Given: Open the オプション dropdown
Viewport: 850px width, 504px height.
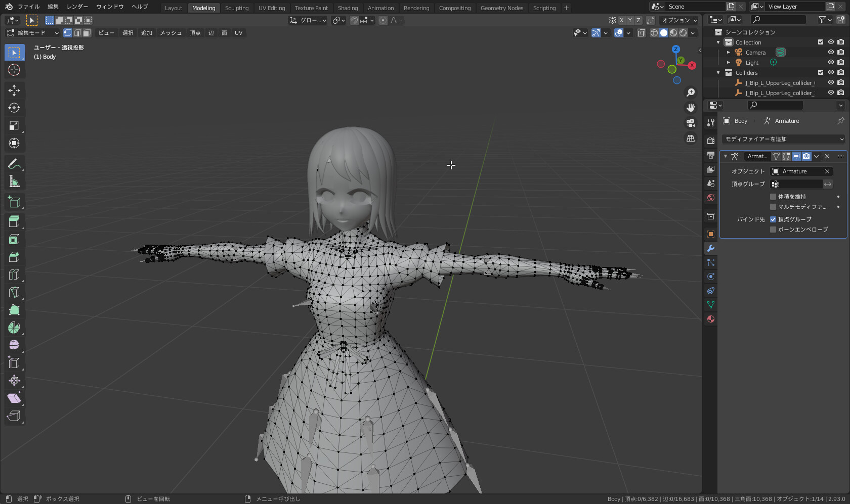Looking at the screenshot, I should click(x=679, y=20).
